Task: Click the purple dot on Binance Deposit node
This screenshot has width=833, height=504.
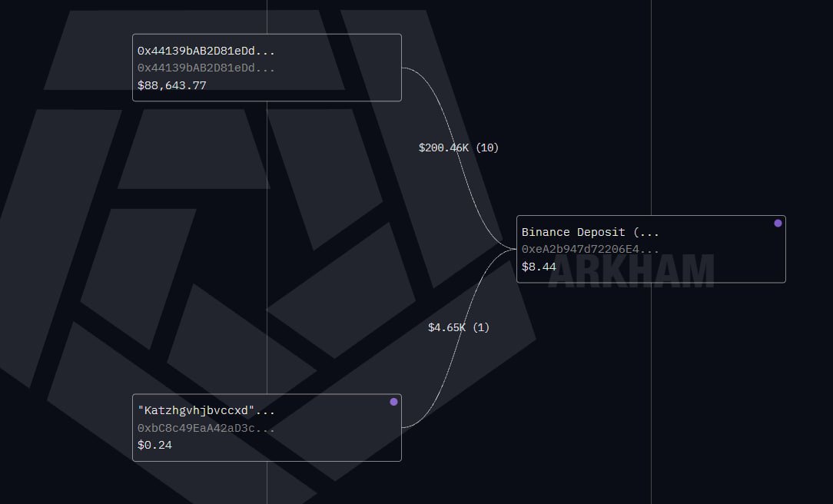Action: point(778,223)
